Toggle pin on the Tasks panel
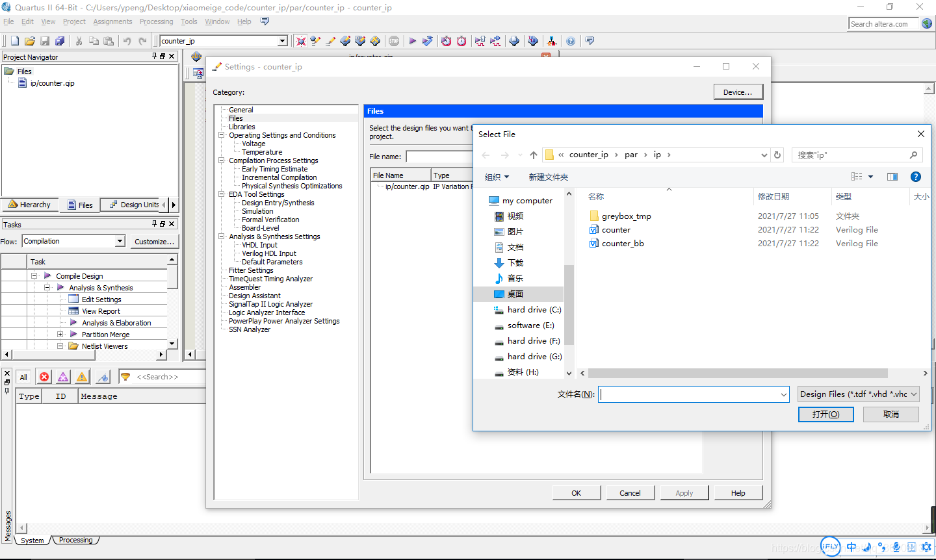 click(155, 223)
